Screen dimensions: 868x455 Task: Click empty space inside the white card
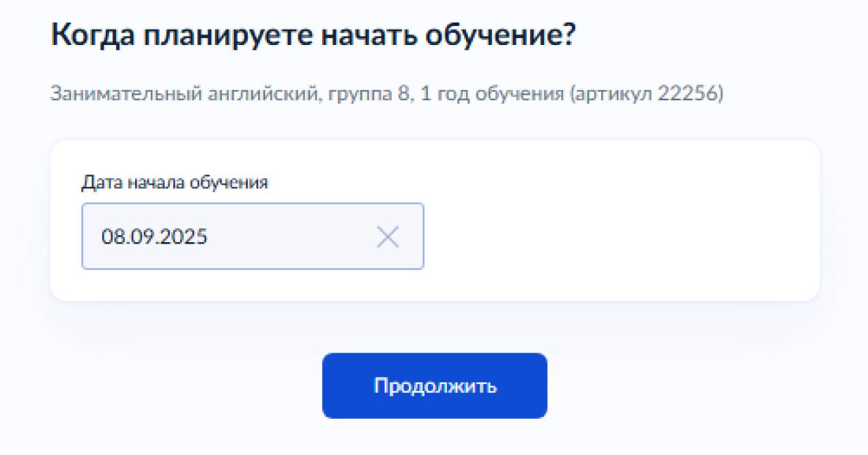[614, 225]
